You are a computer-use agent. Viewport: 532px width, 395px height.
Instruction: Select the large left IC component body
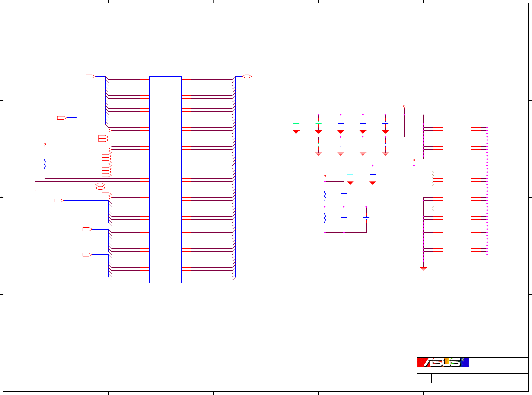pyautogui.click(x=165, y=180)
